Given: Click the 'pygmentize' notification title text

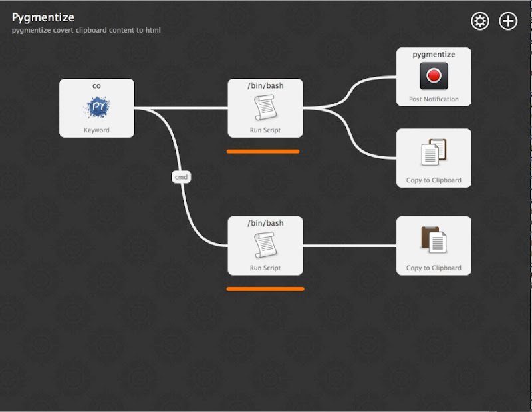Looking at the screenshot, I should click(434, 55).
